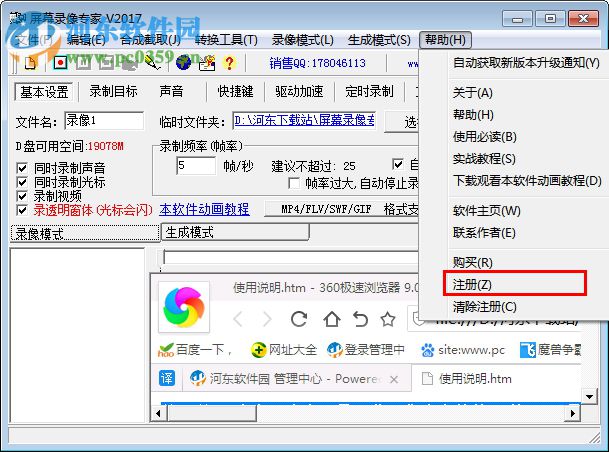The width and height of the screenshot is (609, 452).
Task: Toggle 录透明窗体 checkbox
Action: (22, 210)
